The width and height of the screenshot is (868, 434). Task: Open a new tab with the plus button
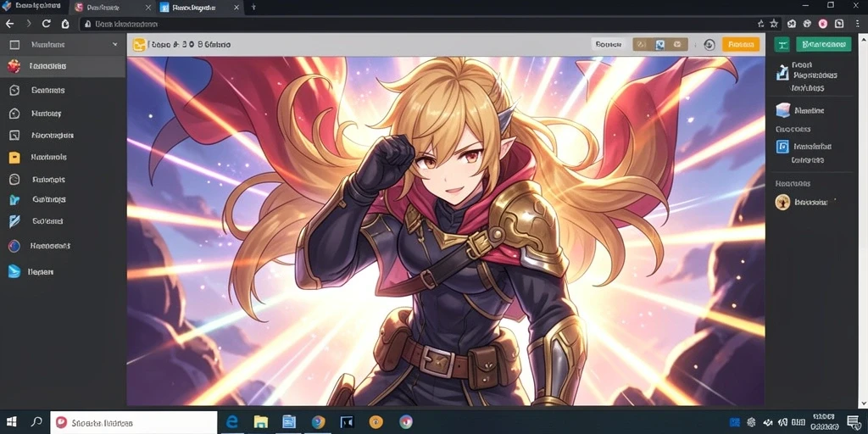pyautogui.click(x=253, y=7)
